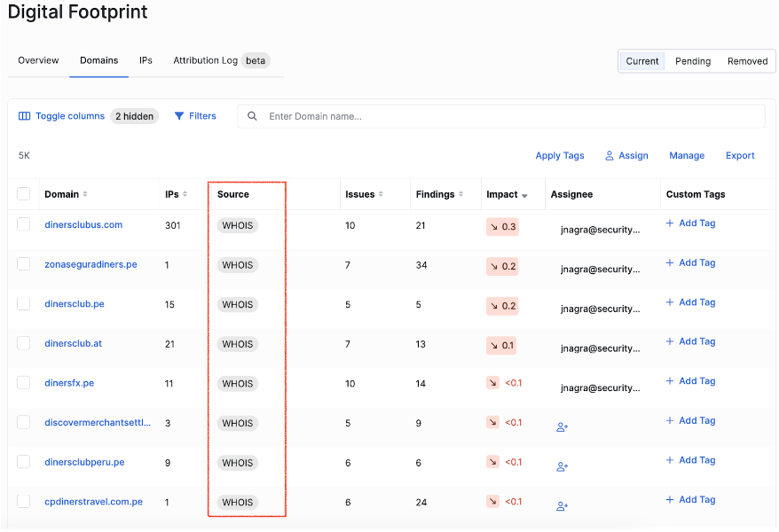Show Pending footprint items
This screenshot has width=779, height=532.
[x=693, y=61]
